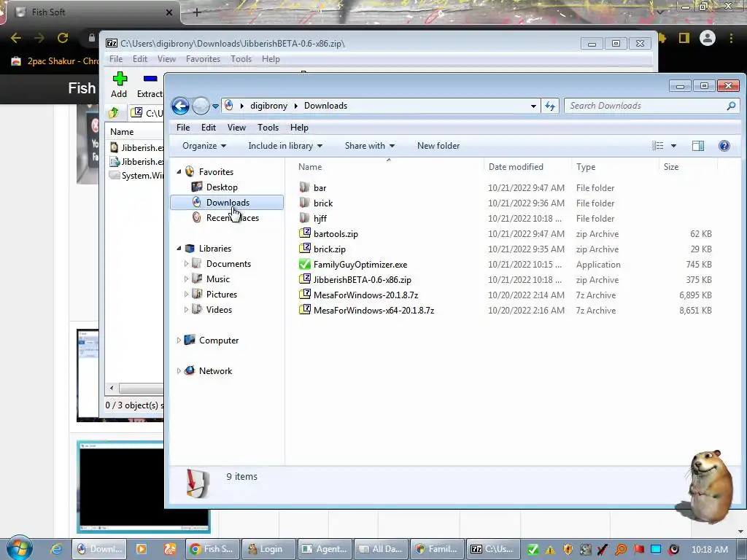Screen dimensions: 747x560
Task: Open Explorer's File menu
Action: pos(183,128)
